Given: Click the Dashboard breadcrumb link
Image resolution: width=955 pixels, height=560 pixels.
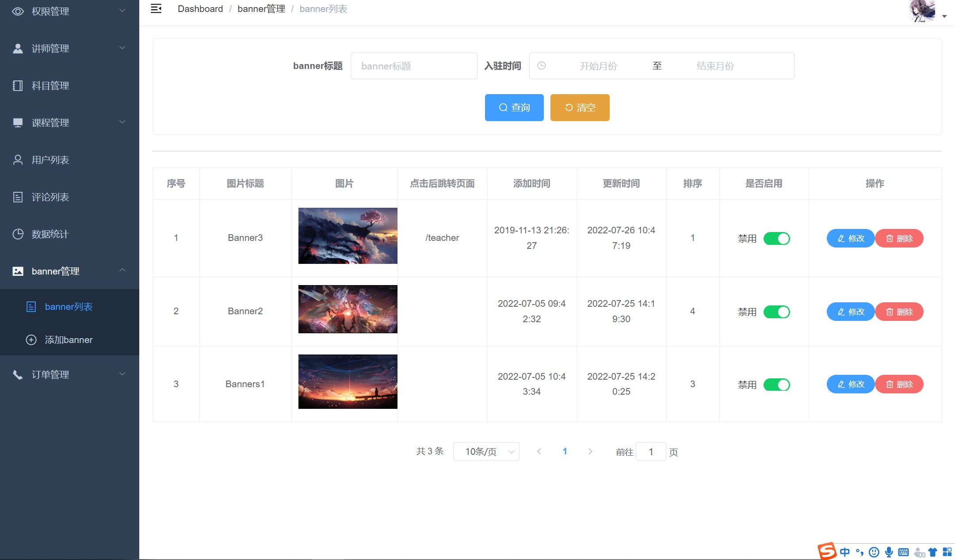Looking at the screenshot, I should (x=200, y=9).
